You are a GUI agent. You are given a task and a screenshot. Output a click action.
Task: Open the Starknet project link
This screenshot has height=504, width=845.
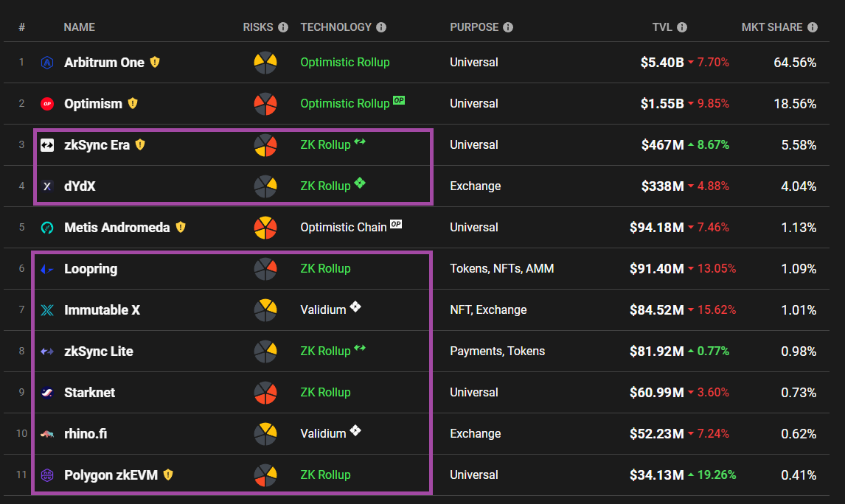[x=89, y=393]
